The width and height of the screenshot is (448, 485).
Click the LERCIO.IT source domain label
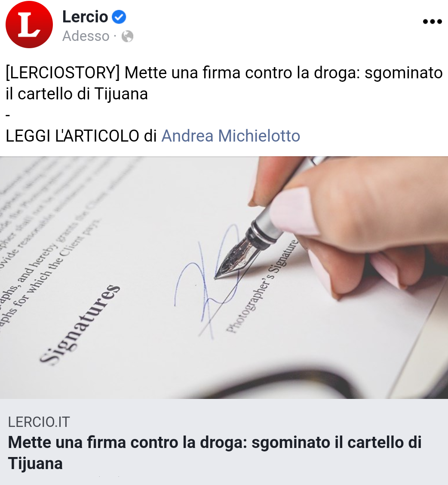39,422
